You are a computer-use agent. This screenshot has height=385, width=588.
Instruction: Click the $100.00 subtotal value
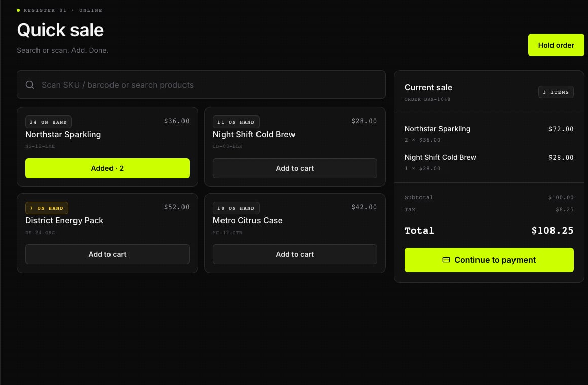(561, 197)
